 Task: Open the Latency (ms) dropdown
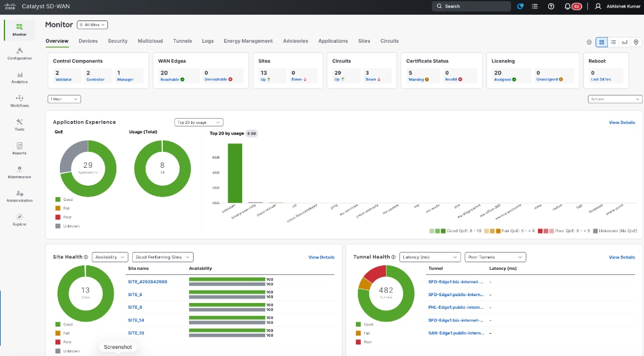pos(429,257)
